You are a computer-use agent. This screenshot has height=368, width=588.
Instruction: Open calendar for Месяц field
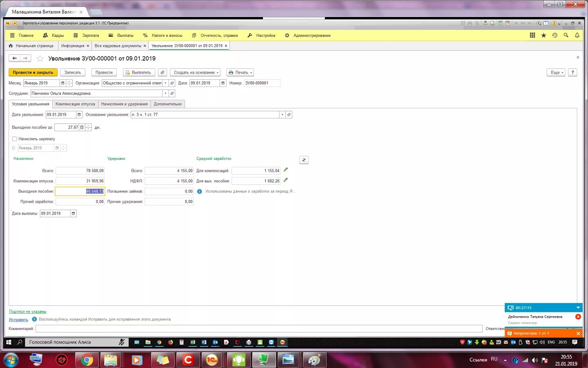[62, 83]
